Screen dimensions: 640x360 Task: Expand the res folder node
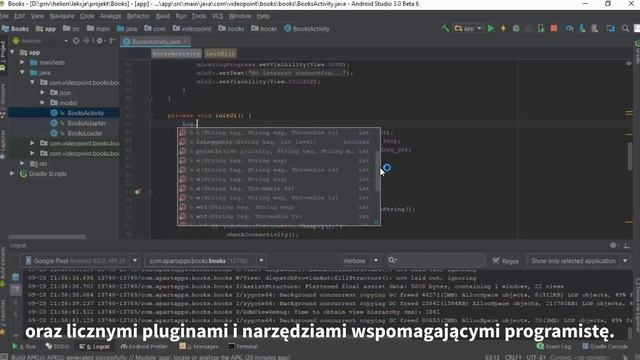[22, 163]
